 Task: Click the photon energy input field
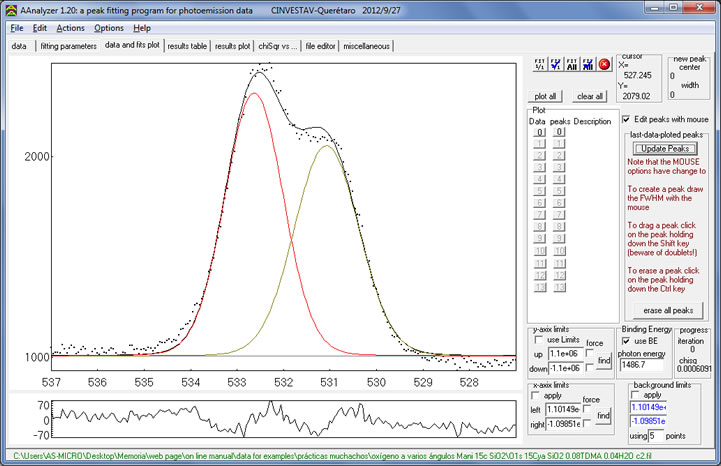click(641, 364)
